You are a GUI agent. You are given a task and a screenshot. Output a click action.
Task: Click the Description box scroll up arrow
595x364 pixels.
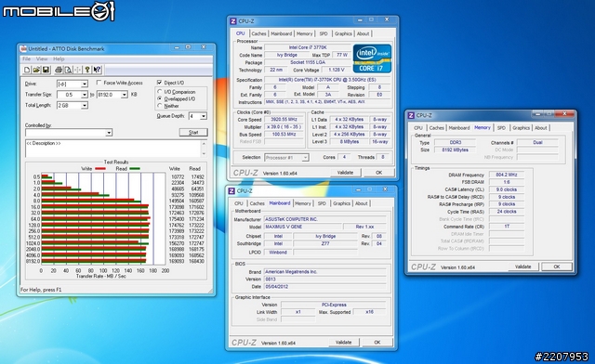click(x=205, y=144)
